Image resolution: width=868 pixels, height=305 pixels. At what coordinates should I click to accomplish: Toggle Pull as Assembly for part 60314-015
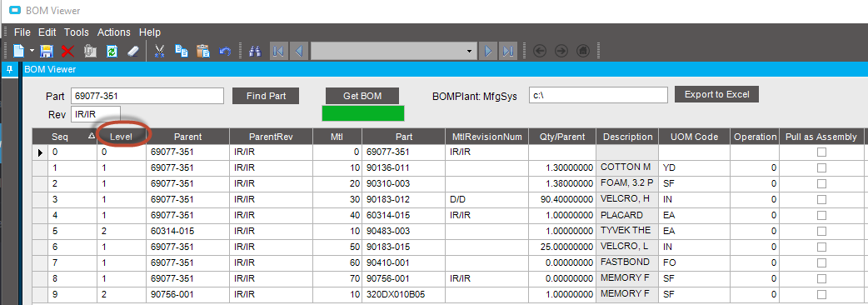(821, 215)
